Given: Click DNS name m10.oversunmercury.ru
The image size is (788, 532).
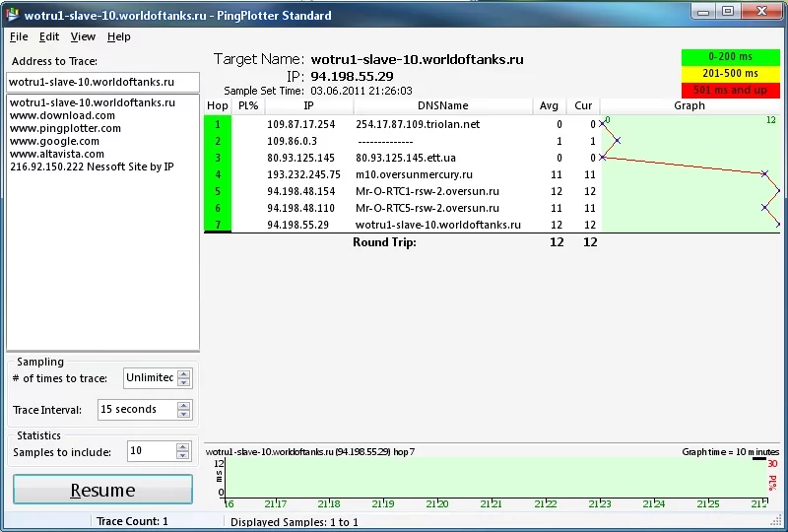Looking at the screenshot, I should (x=414, y=174).
